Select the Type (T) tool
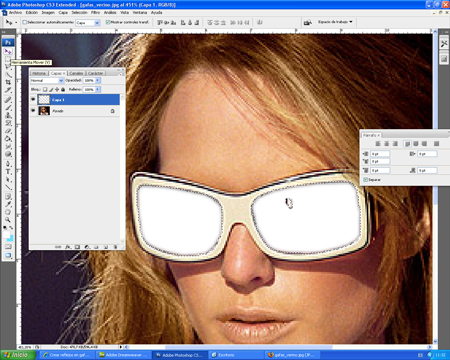The width and height of the screenshot is (450, 360). coord(8,172)
